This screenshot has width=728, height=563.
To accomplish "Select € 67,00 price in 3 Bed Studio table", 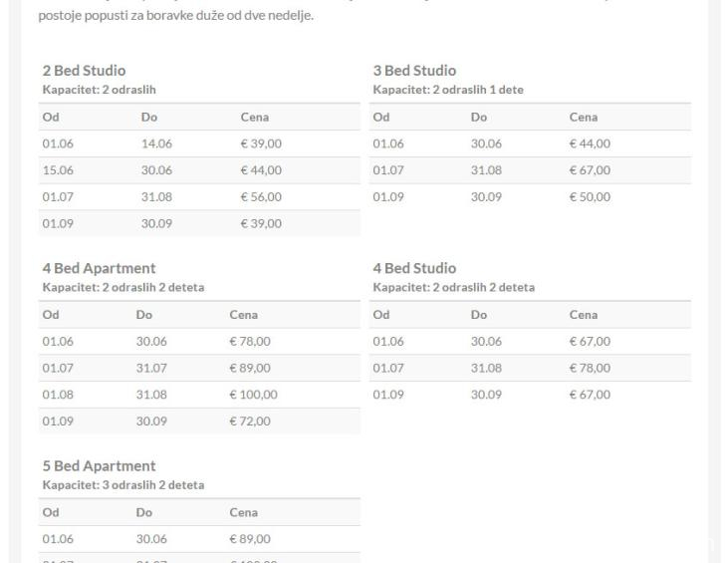I will (590, 170).
